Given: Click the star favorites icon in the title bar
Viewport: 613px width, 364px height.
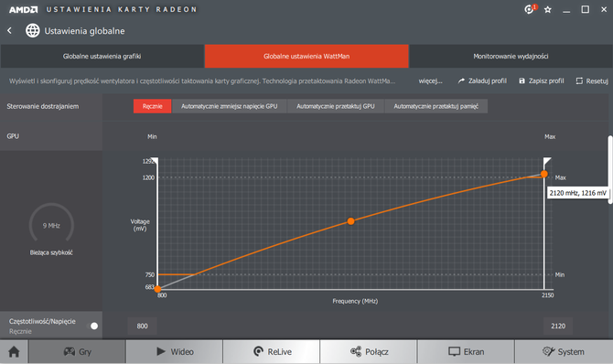Looking at the screenshot, I should (548, 10).
